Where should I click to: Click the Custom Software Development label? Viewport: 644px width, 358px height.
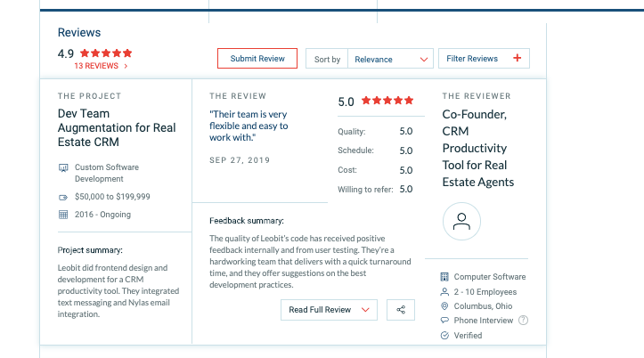coord(107,173)
